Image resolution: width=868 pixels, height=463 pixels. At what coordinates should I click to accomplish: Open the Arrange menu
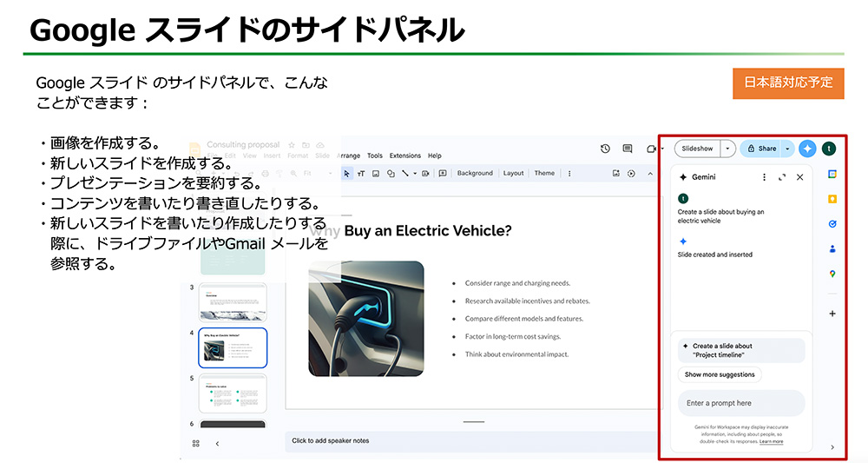tap(349, 155)
